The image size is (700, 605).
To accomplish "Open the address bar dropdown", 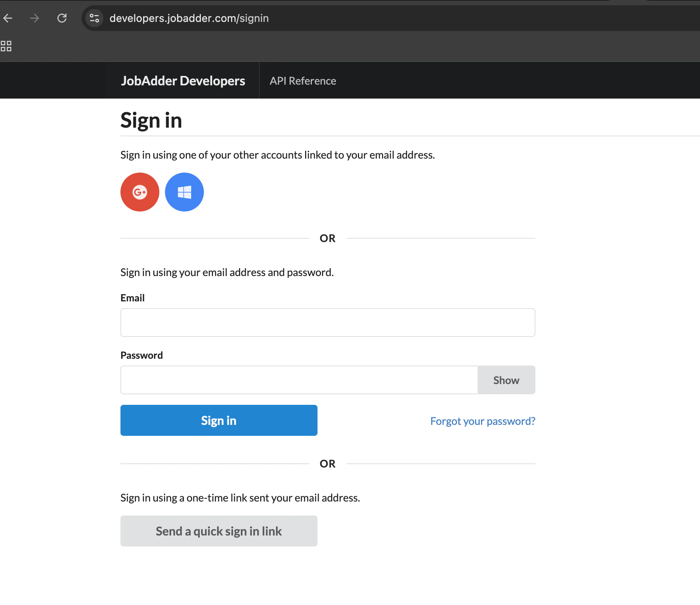I will click(x=189, y=18).
